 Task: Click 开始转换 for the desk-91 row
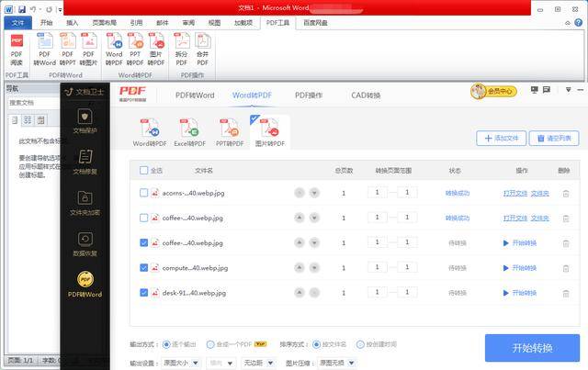click(x=520, y=293)
